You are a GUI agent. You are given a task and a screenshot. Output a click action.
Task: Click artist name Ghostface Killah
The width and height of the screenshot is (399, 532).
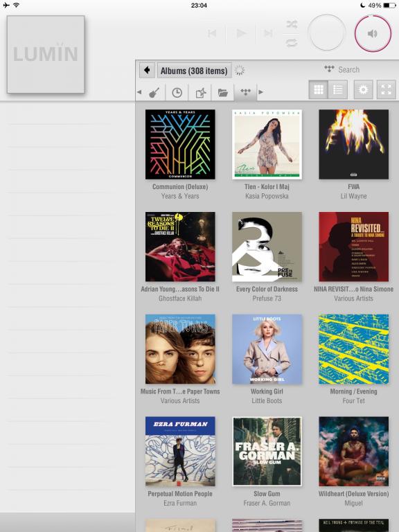tap(180, 299)
